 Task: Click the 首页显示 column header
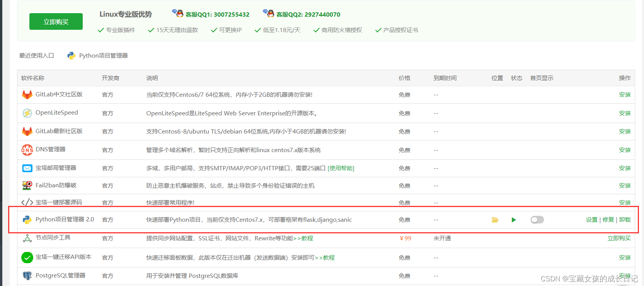(542, 78)
